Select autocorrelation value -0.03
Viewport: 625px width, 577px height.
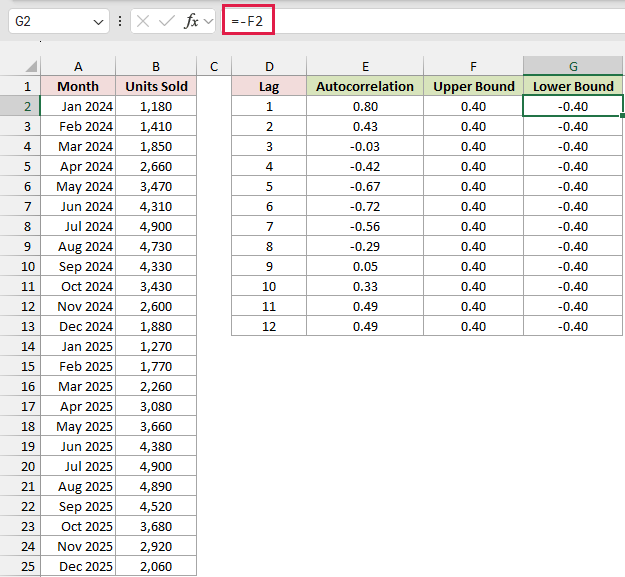coord(365,146)
